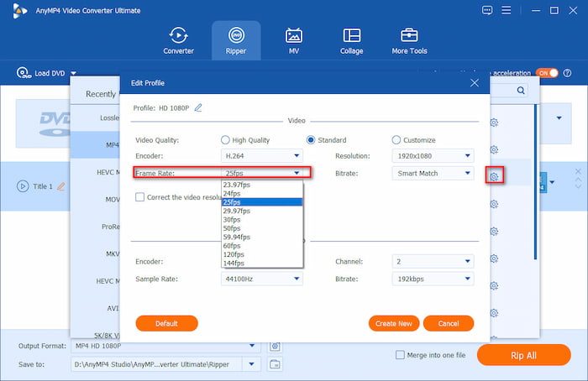Open the hamburger menu in title bar
The height and width of the screenshot is (381, 588).
point(506,10)
